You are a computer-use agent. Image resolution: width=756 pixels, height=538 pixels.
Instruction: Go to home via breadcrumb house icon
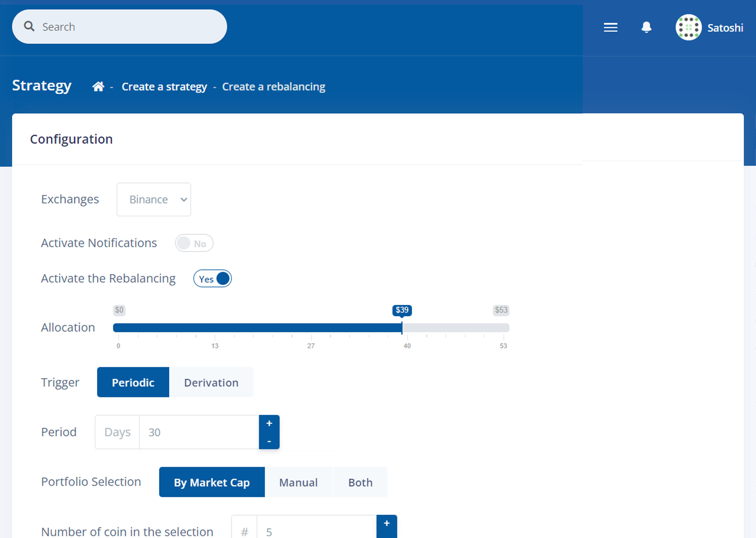click(98, 86)
